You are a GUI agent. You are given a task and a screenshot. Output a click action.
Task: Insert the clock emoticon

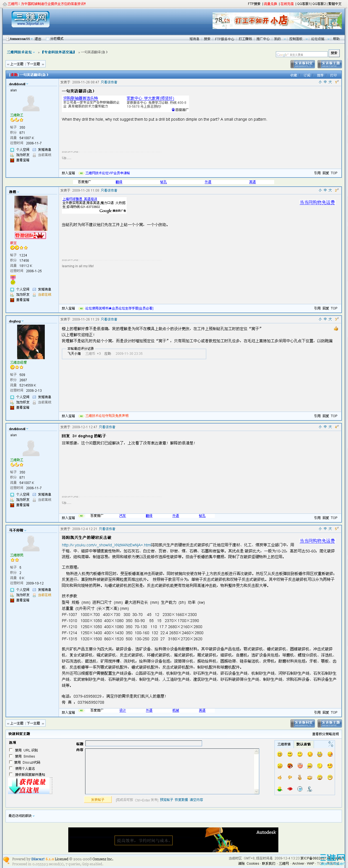[300, 789]
